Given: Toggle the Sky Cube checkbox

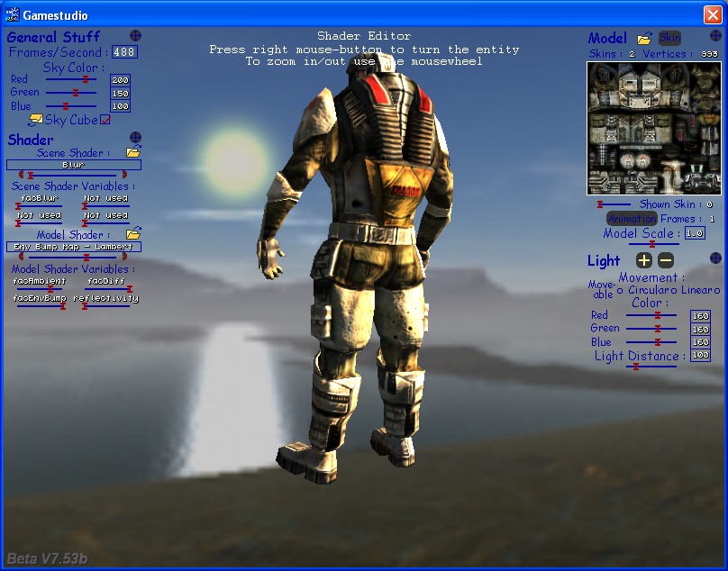Looking at the screenshot, I should point(105,121).
